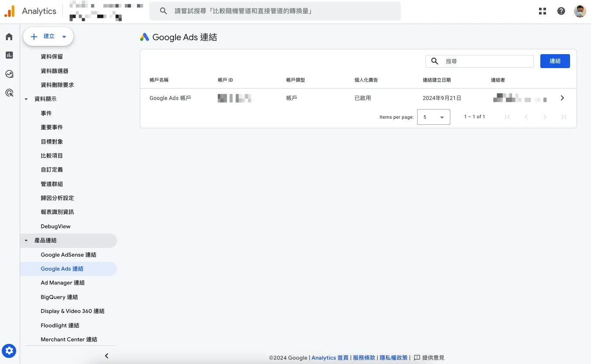The height and width of the screenshot is (364, 591).
Task: Open DebugView in the sidebar
Action: coord(55,227)
